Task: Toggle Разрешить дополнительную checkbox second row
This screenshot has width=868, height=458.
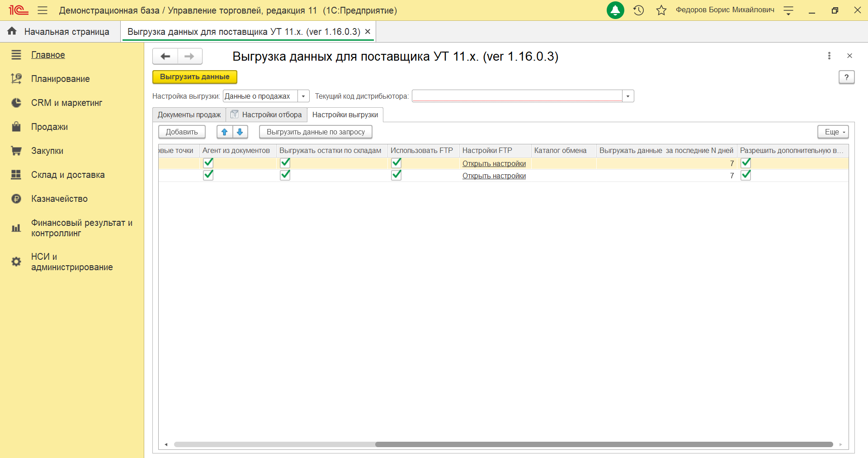Action: 746,175
